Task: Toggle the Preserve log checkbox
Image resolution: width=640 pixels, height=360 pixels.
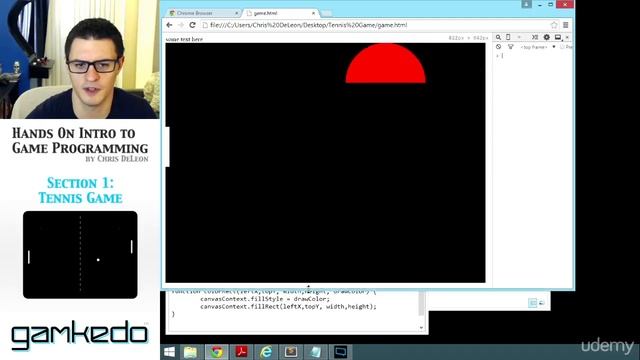Action: coord(562,47)
